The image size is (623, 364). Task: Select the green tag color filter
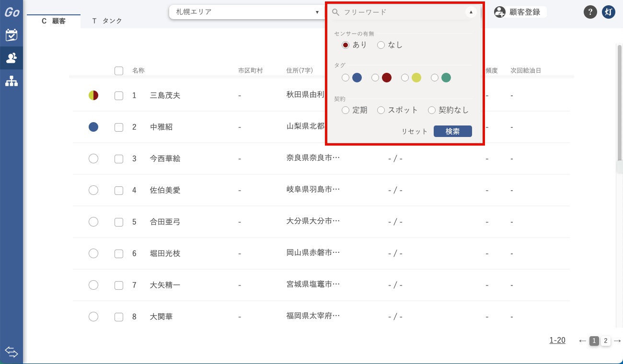click(435, 78)
